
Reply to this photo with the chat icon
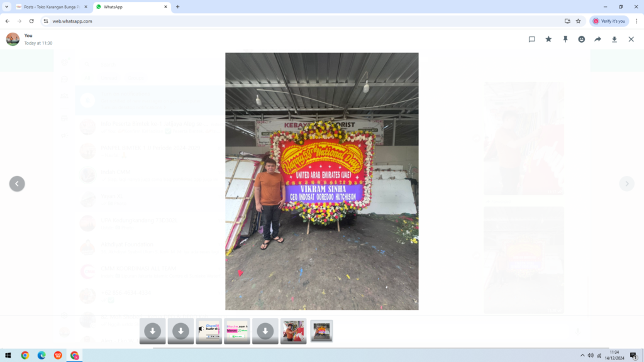tap(531, 39)
